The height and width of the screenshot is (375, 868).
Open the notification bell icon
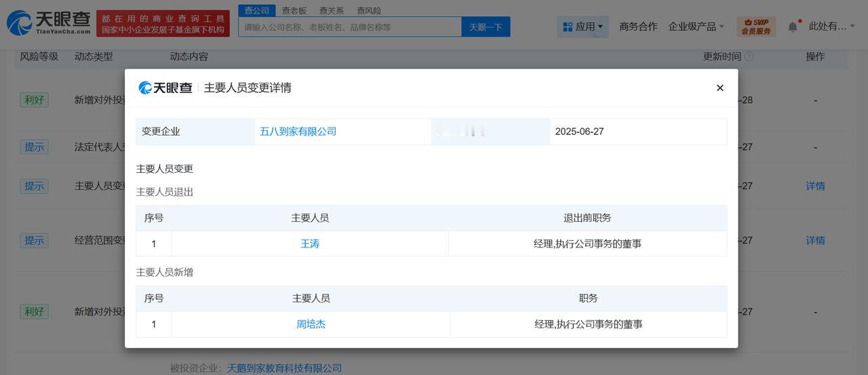coord(793,27)
